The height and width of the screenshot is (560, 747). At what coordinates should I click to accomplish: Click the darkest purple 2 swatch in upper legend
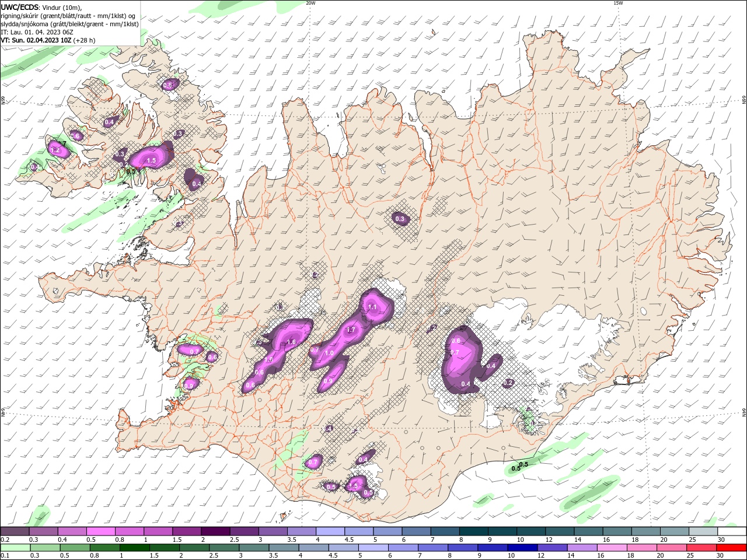[215, 531]
